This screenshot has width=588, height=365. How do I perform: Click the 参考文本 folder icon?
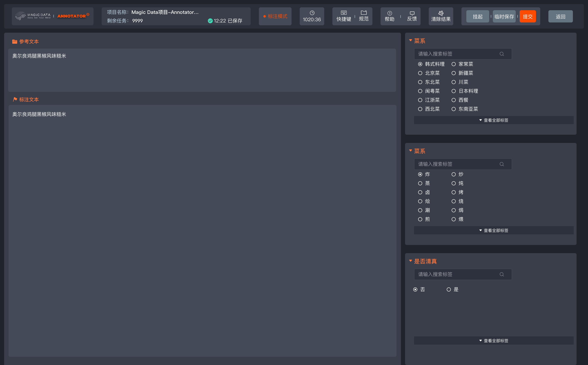pos(14,41)
